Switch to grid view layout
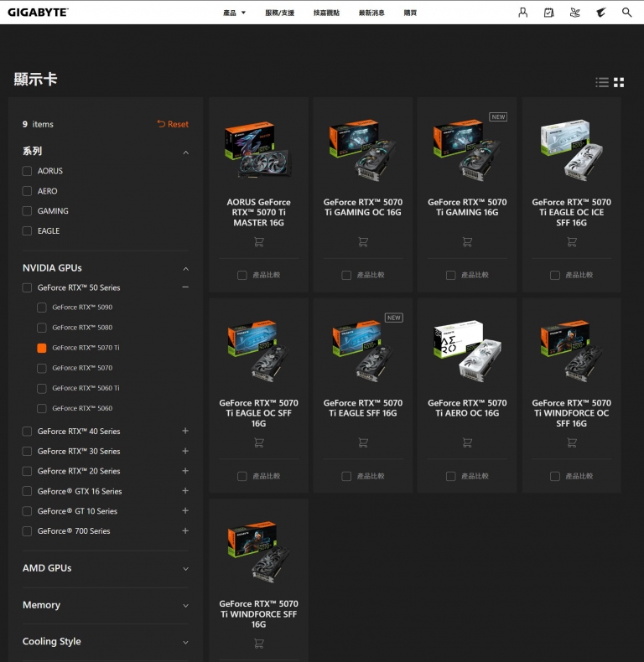Viewport: 644px width, 662px height. click(619, 82)
